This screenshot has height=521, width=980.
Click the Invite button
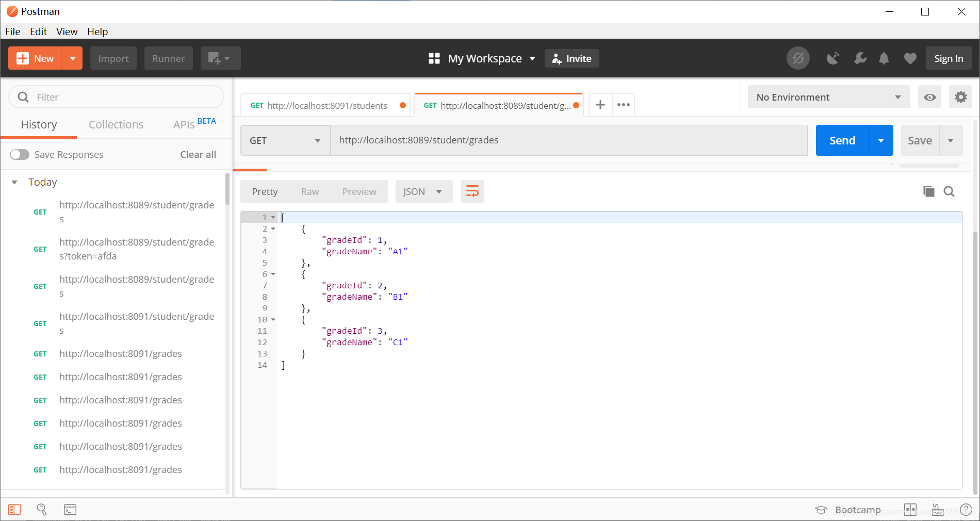coord(572,58)
